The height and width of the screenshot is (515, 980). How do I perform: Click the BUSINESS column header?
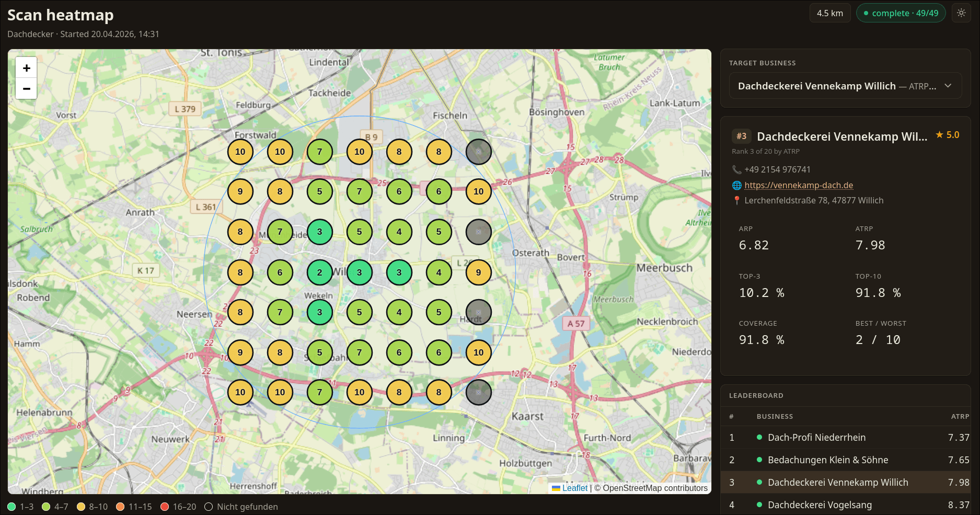(x=775, y=417)
